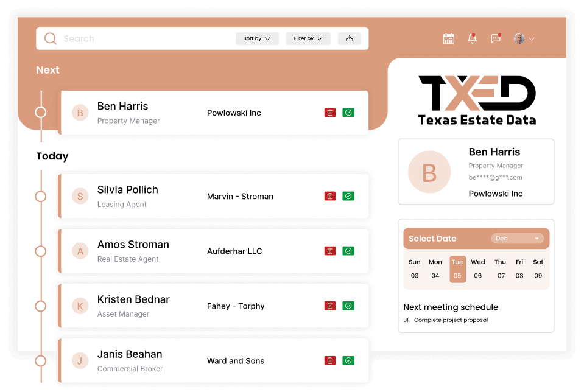Image resolution: width=584 pixels, height=392 pixels.
Task: Click the download export icon button
Action: click(x=349, y=38)
